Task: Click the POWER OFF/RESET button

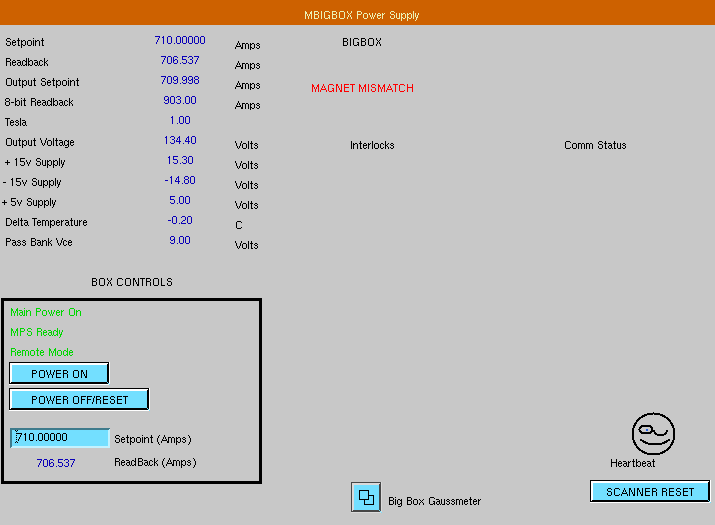Action: [x=79, y=400]
